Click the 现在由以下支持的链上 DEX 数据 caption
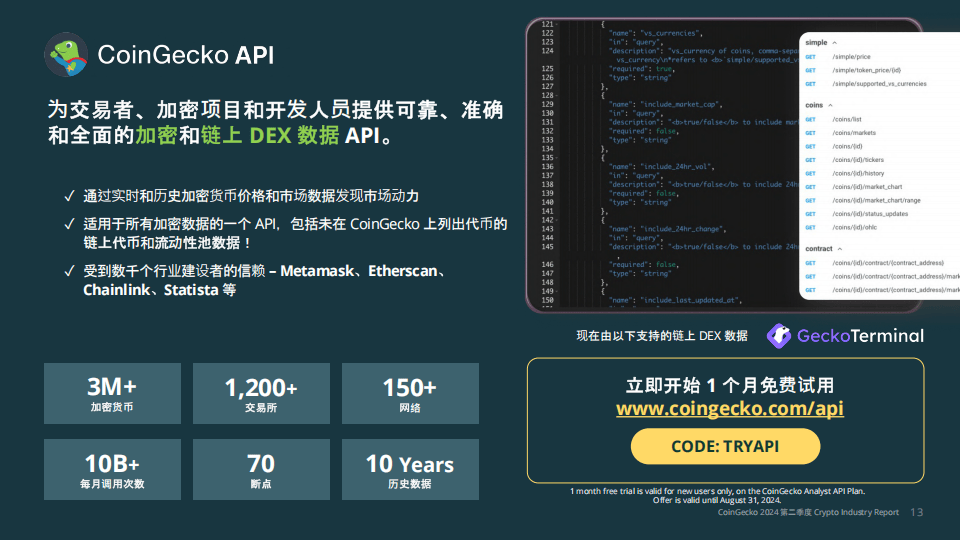Screen dimensions: 960x540 pos(662,336)
